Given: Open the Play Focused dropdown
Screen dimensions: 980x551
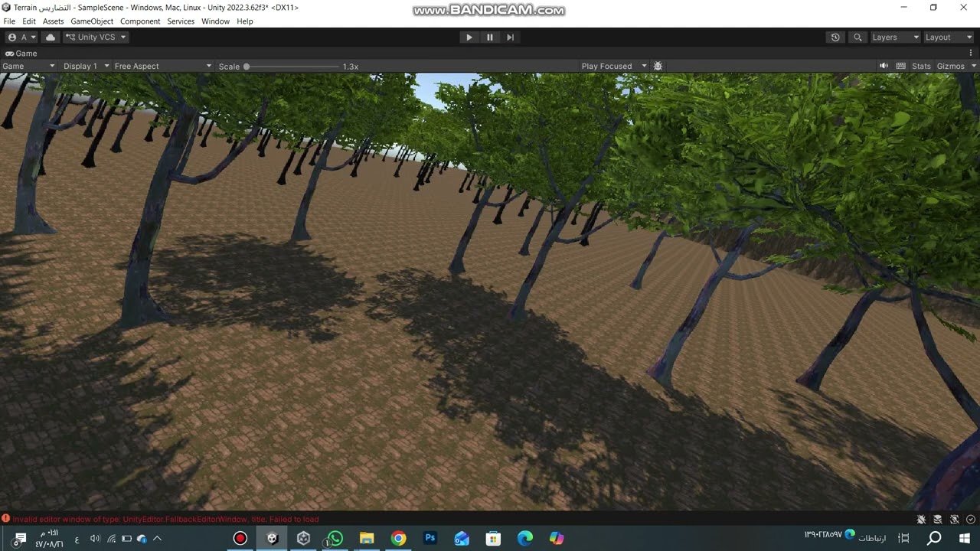Looking at the screenshot, I should pyautogui.click(x=614, y=66).
